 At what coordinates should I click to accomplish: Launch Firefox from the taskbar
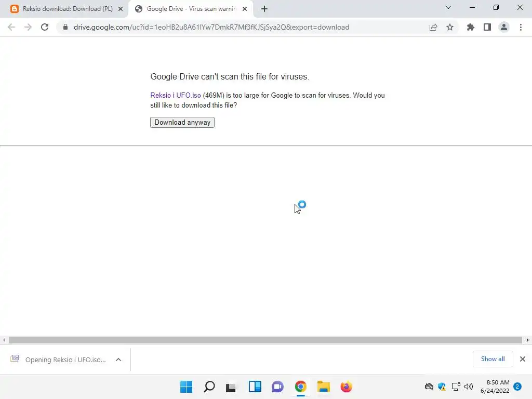pos(347,387)
